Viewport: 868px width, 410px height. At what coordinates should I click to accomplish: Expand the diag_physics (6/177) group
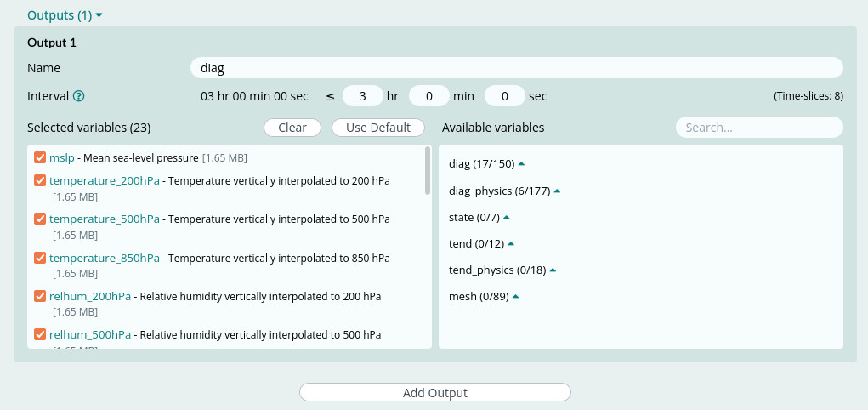[x=504, y=191]
